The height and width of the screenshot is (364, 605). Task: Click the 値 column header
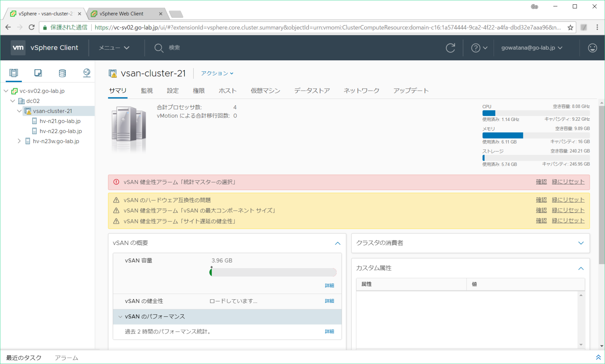coord(526,284)
